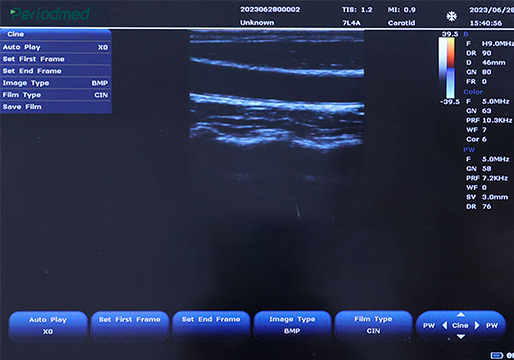Click the color Doppler velocity scale bar

tap(447, 68)
